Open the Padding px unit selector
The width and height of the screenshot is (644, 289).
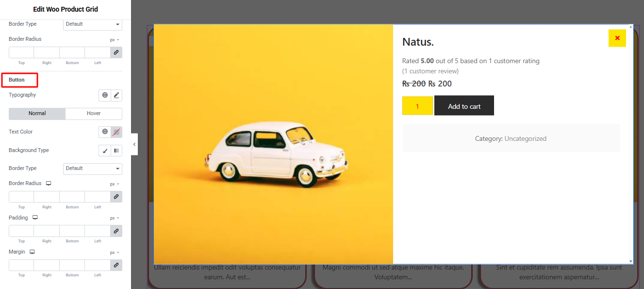click(114, 218)
